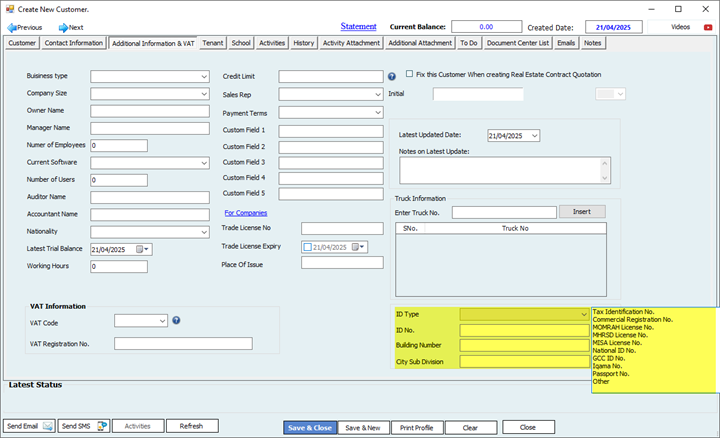Open the Latest Updated Date dropdown
Image resolution: width=720 pixels, height=438 pixels.
tap(534, 136)
